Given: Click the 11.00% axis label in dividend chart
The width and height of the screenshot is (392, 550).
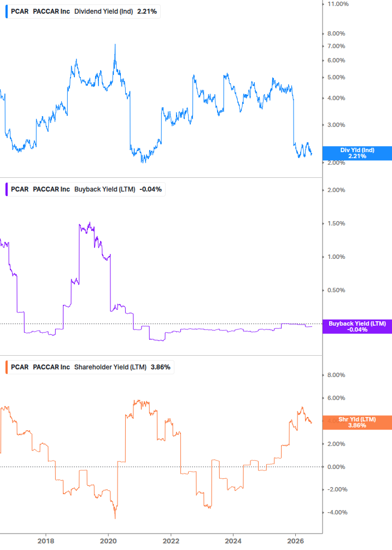Looking at the screenshot, I should (x=338, y=4).
